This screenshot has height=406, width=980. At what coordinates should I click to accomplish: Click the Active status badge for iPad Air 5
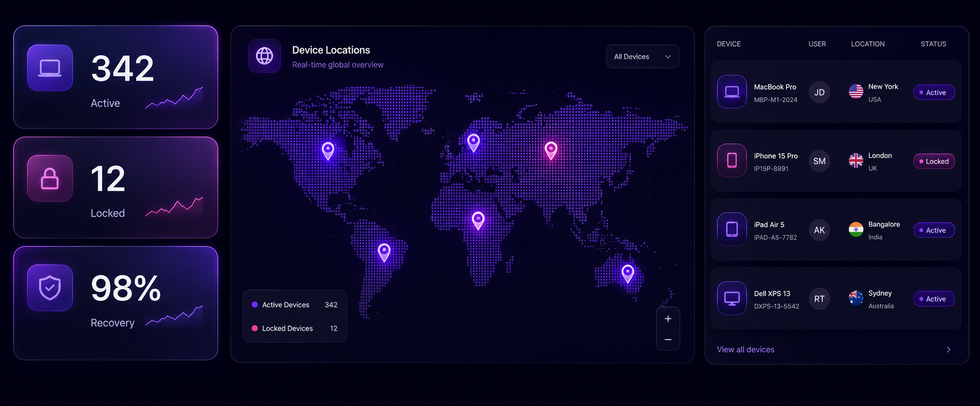tap(934, 230)
